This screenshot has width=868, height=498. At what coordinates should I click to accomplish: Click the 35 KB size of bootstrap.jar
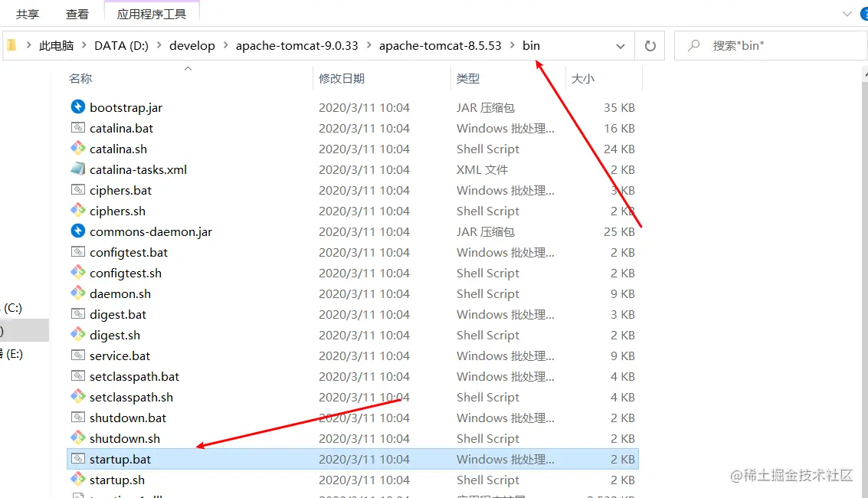click(619, 107)
